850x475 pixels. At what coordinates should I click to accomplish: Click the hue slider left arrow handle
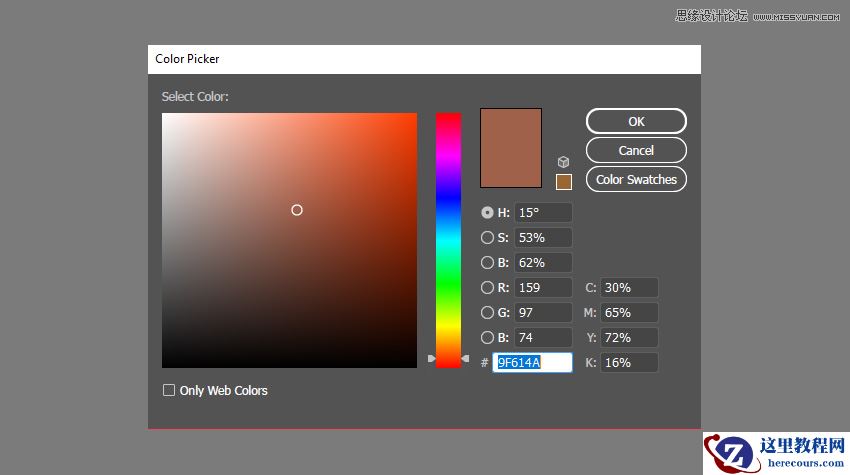coord(432,358)
